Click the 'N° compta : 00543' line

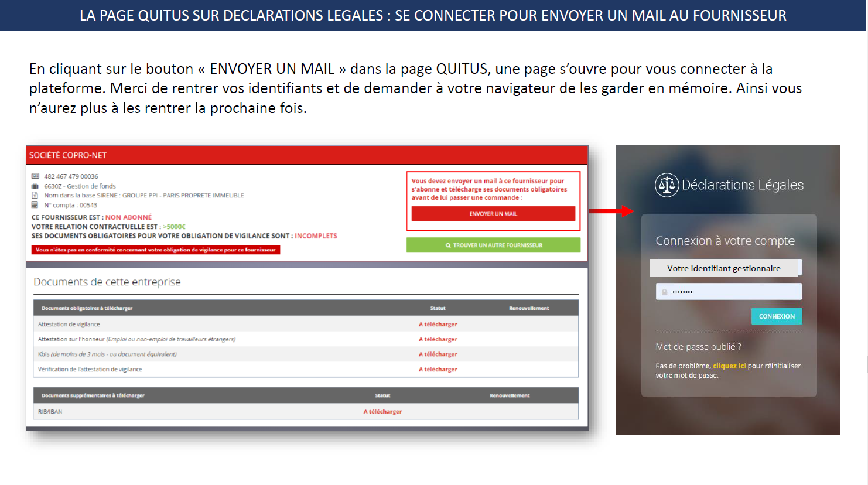coord(70,205)
